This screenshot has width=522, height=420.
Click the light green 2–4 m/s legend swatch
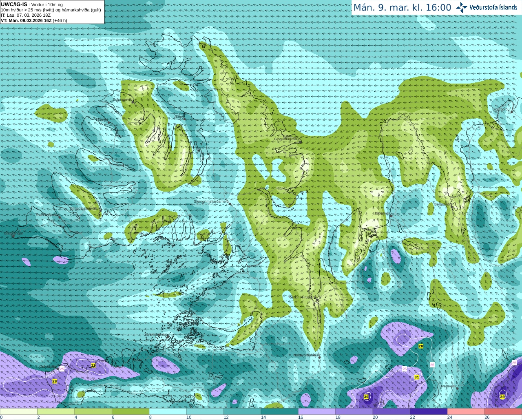pyautogui.click(x=56, y=411)
